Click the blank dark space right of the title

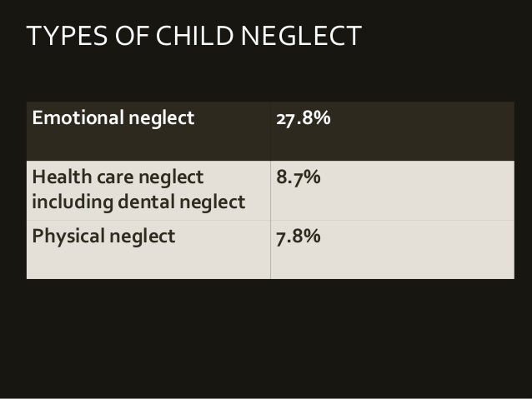coord(450,37)
